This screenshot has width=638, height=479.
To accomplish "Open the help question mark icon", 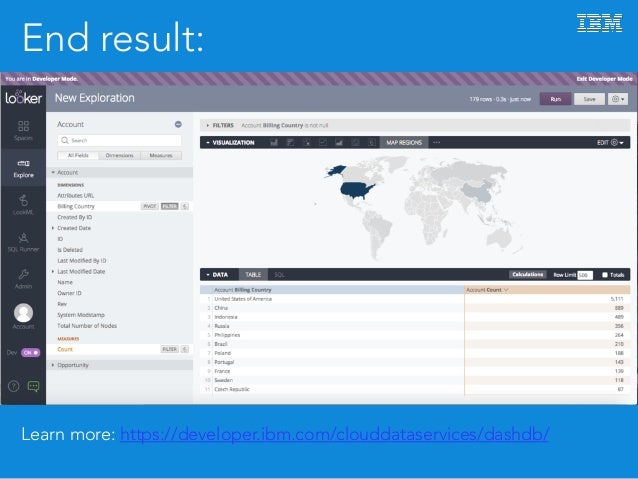I will pos(13,386).
